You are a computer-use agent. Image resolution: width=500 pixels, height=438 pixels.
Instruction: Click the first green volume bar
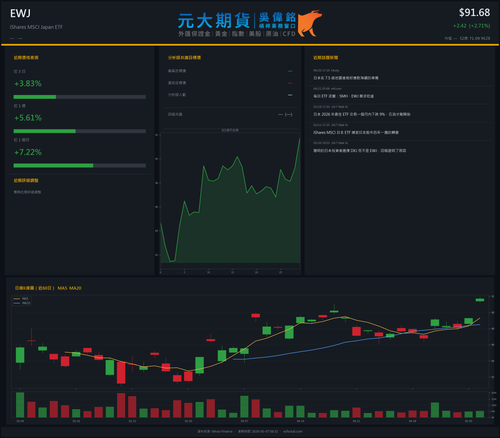pos(20,405)
